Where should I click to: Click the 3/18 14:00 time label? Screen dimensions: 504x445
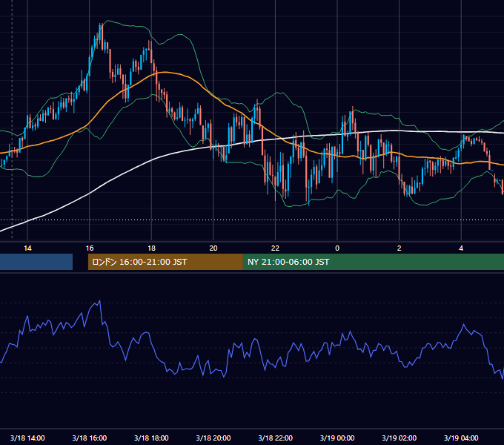27,438
